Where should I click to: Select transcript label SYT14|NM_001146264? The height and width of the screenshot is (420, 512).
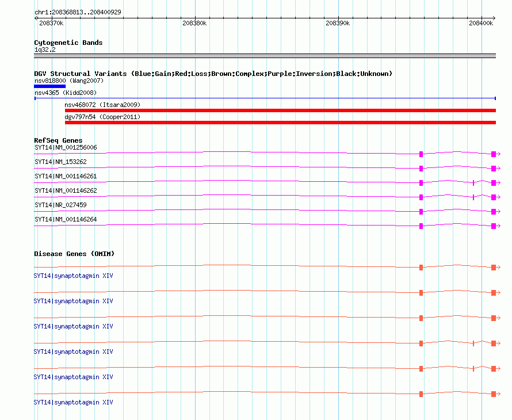coord(66,219)
